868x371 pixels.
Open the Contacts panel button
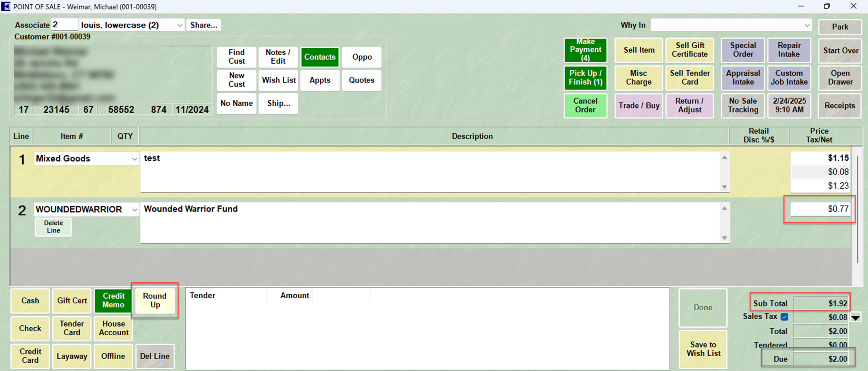(319, 57)
